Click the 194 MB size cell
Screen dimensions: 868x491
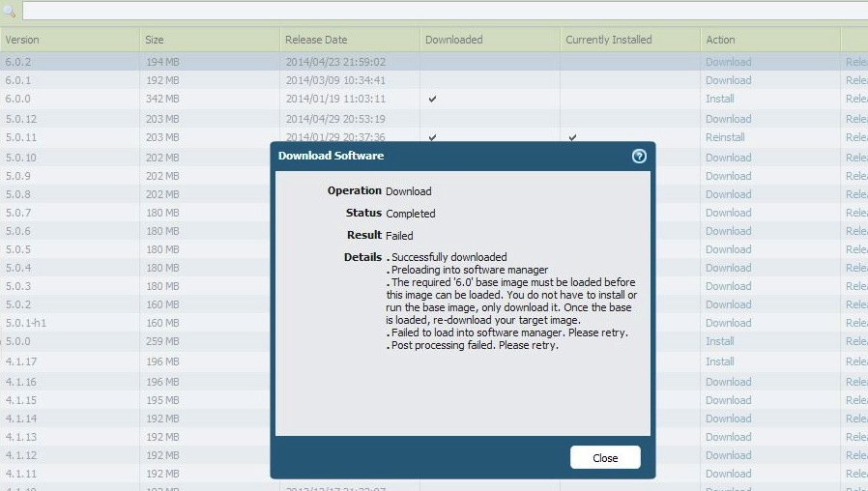tap(162, 62)
